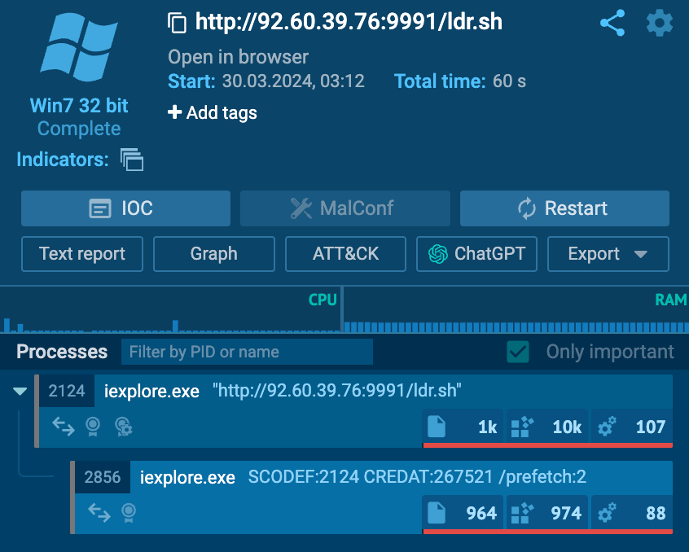Open registry count 974 for process 2856

pyautogui.click(x=548, y=512)
